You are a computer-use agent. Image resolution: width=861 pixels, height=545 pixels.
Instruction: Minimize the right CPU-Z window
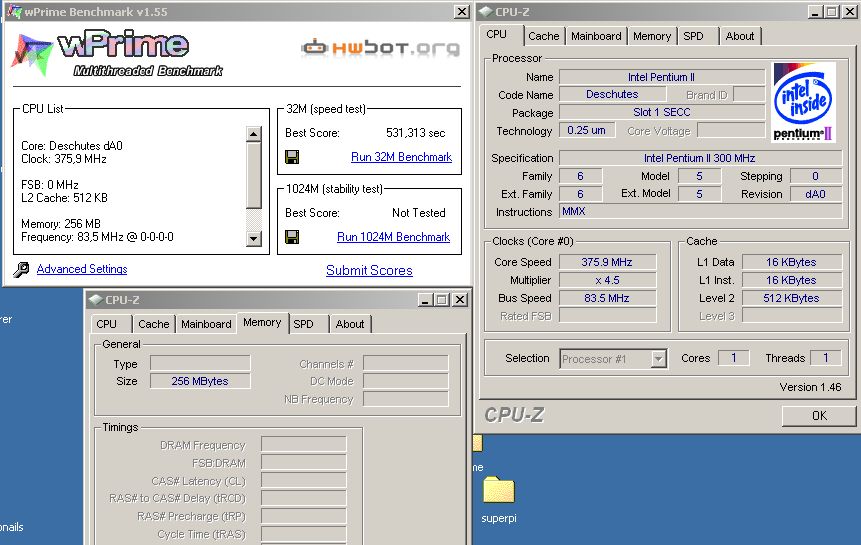point(815,12)
